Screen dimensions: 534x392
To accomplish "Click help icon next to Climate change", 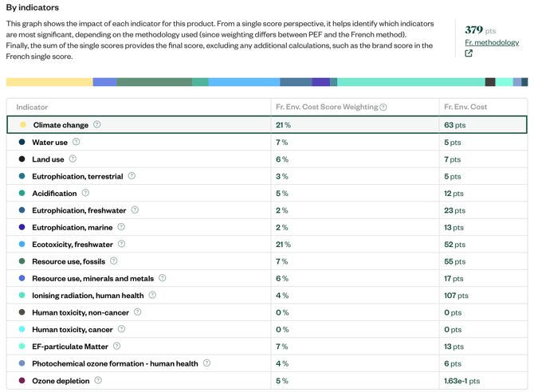I will click(x=97, y=125).
